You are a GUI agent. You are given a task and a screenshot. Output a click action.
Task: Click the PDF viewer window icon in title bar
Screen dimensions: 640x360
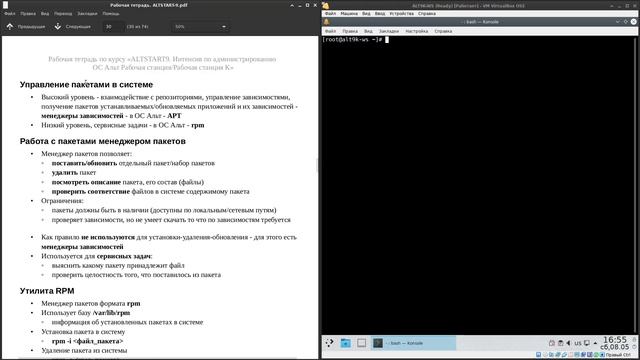5,5
